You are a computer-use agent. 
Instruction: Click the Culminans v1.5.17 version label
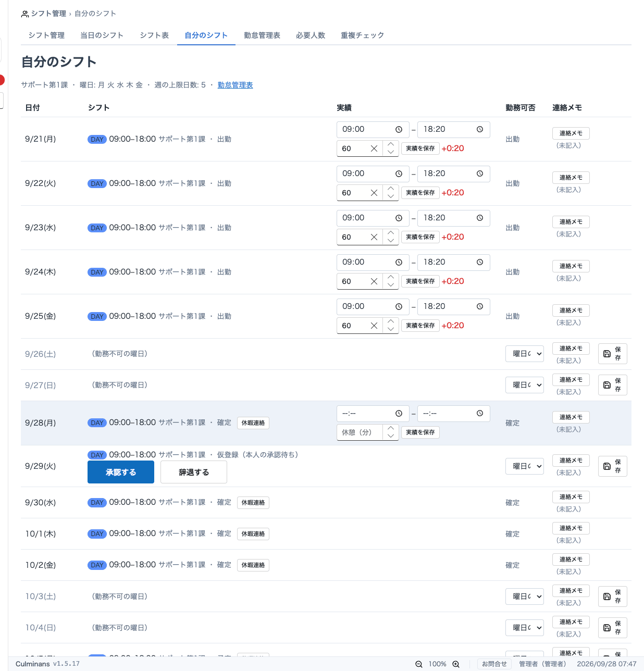pyautogui.click(x=47, y=664)
